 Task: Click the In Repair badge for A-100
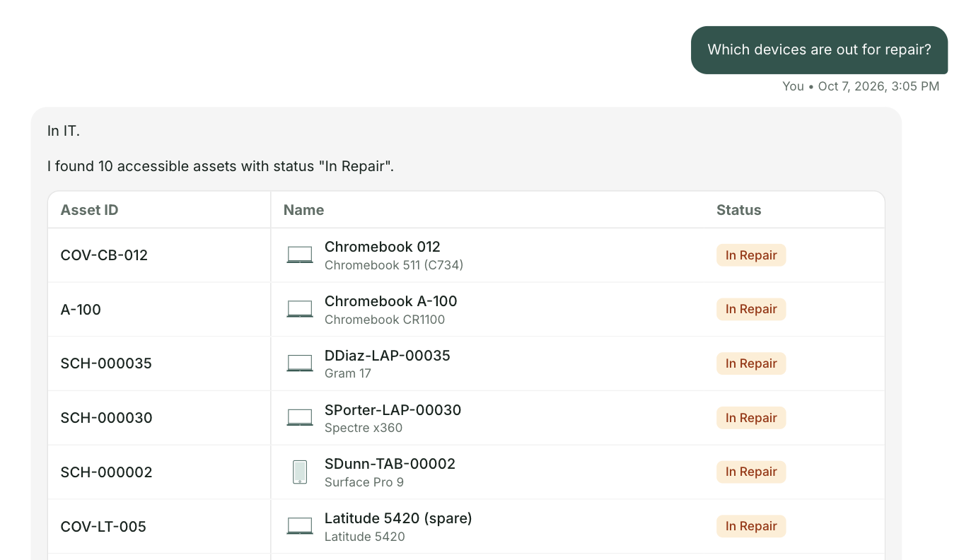pyautogui.click(x=751, y=309)
